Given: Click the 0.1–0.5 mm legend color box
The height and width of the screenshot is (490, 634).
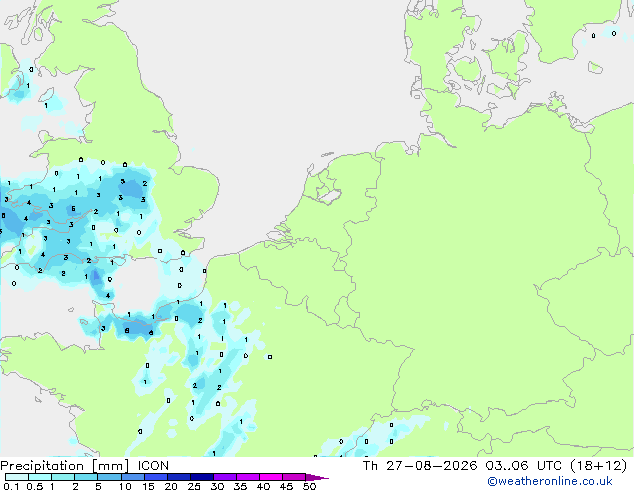Looking at the screenshot, I should 17,477.
